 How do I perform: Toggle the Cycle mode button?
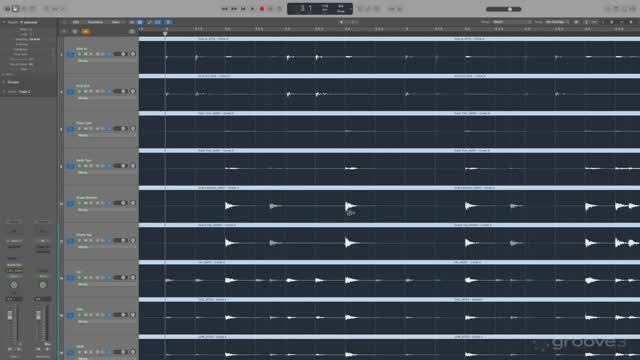pos(280,9)
